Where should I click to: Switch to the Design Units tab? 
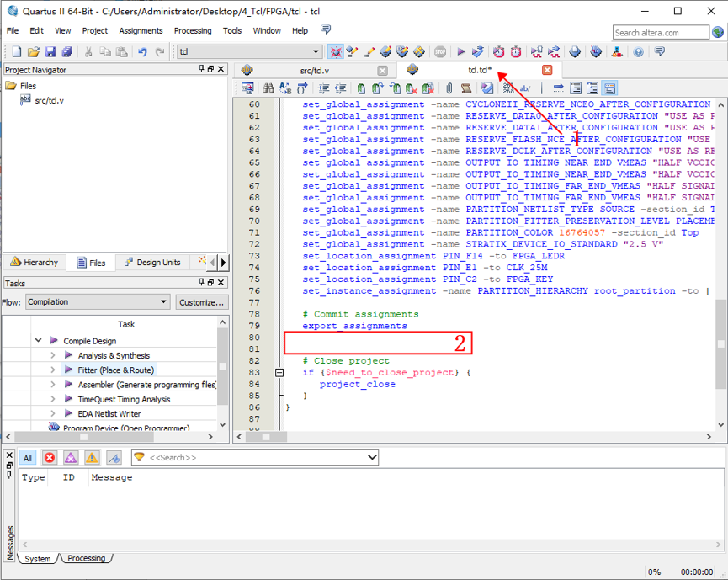152,263
